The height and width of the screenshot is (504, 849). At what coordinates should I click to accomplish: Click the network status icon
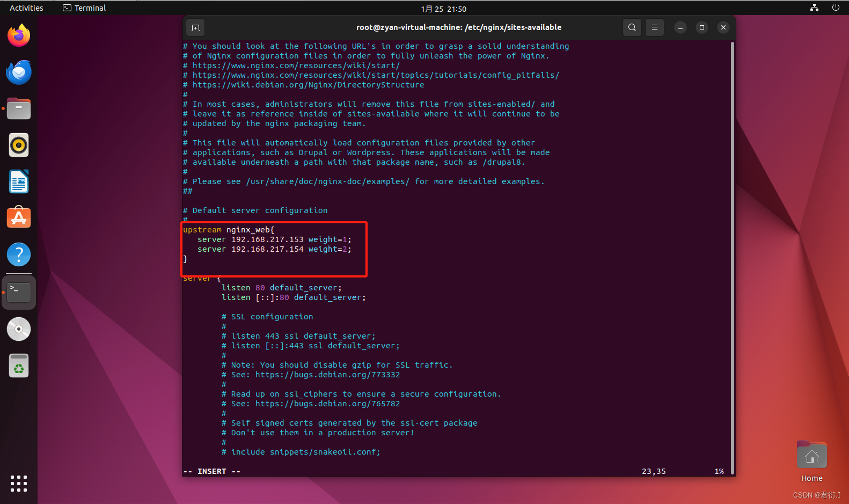pyautogui.click(x=815, y=8)
